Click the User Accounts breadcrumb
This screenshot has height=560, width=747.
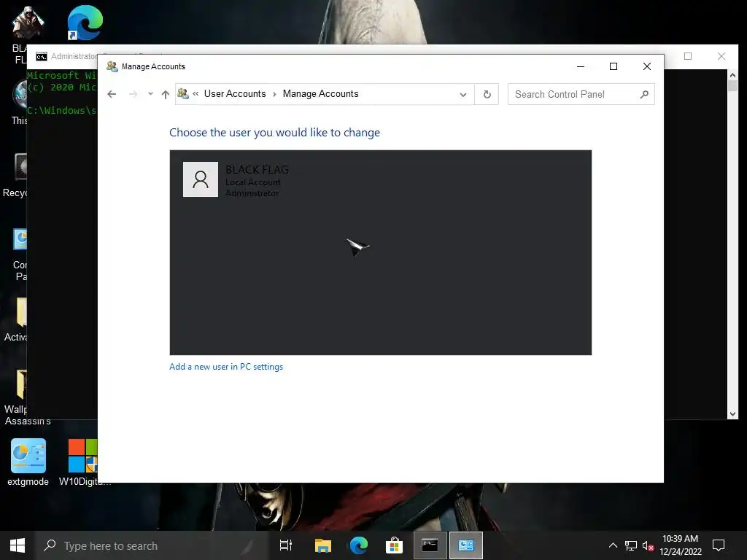click(235, 94)
